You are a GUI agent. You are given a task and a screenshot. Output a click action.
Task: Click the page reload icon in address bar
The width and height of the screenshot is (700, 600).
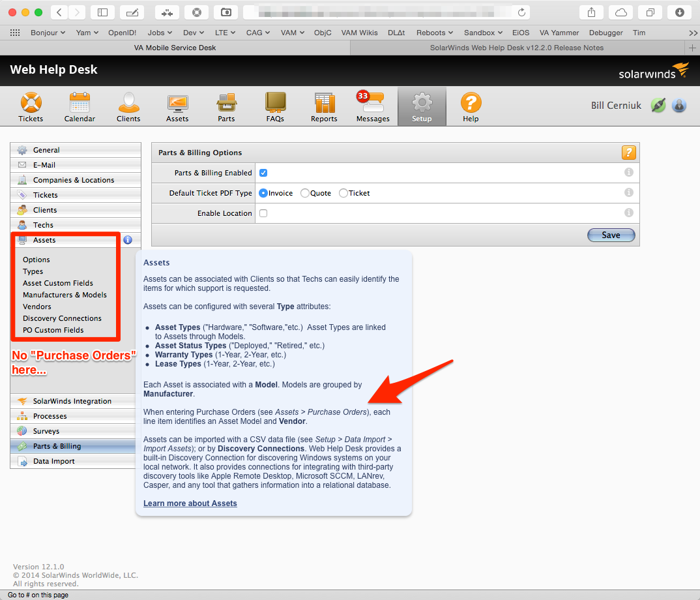click(x=521, y=12)
